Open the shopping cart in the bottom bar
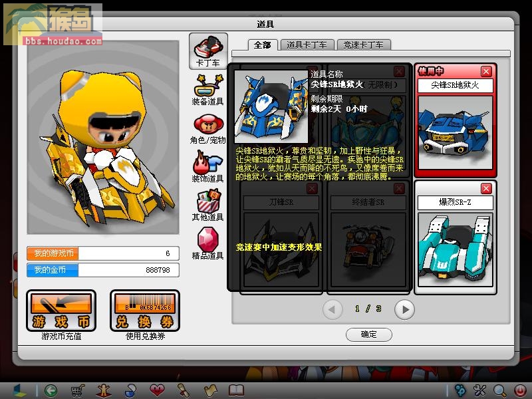 [x=77, y=390]
